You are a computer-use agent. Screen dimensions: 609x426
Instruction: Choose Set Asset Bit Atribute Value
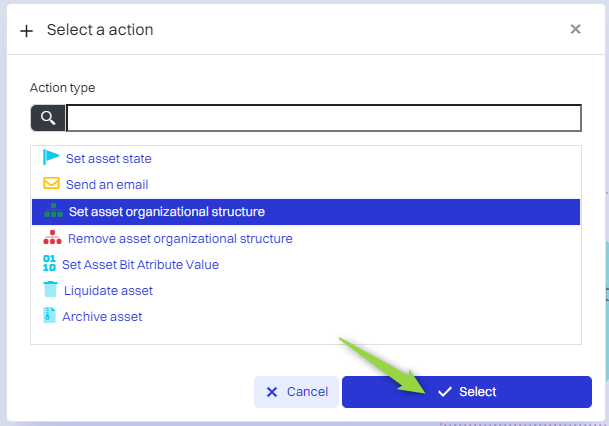point(140,265)
